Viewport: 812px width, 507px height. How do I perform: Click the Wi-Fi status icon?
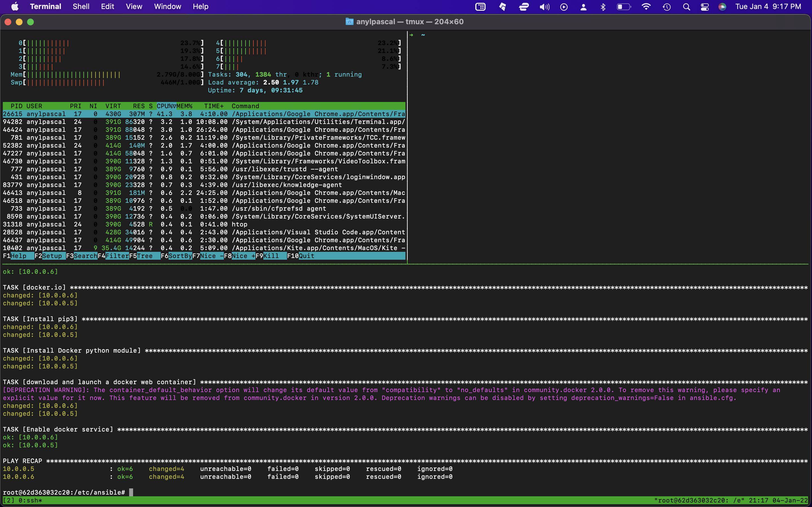point(646,7)
